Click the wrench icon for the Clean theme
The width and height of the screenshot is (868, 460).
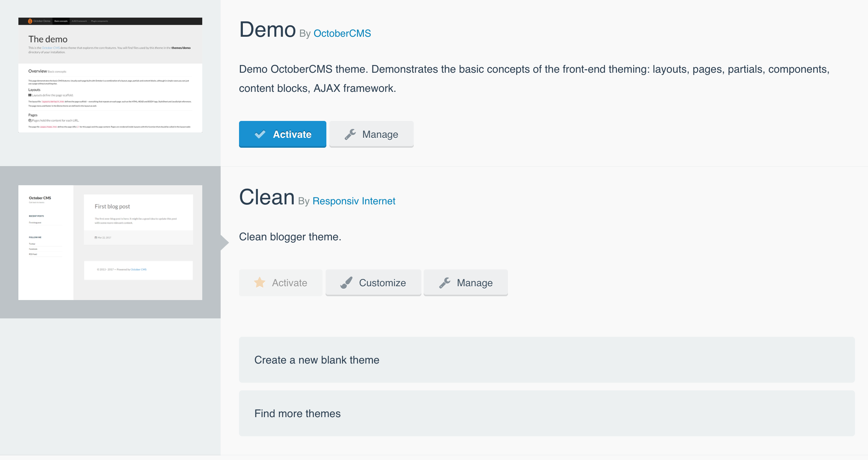(445, 282)
